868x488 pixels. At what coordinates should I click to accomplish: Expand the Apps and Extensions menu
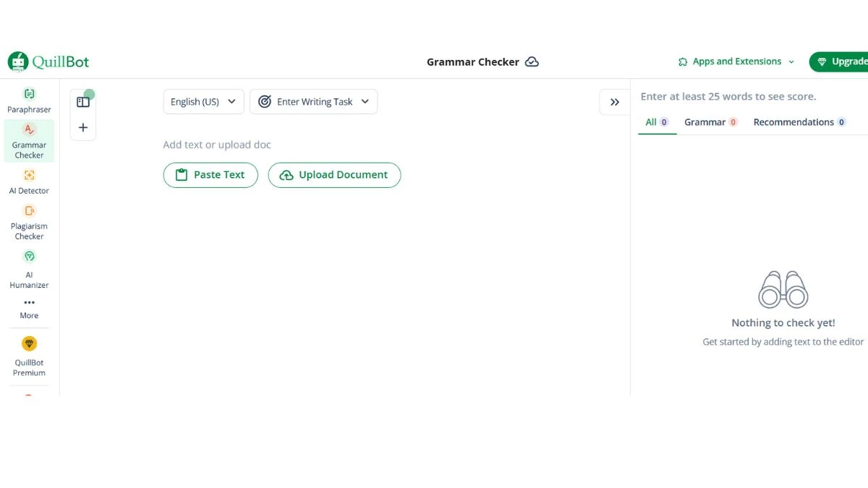click(x=736, y=62)
